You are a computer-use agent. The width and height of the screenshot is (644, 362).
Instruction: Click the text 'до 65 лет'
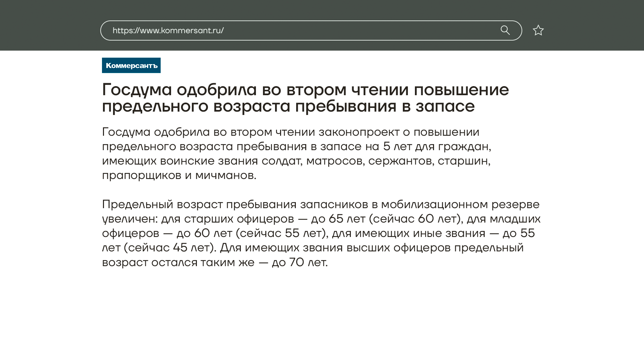338,219
